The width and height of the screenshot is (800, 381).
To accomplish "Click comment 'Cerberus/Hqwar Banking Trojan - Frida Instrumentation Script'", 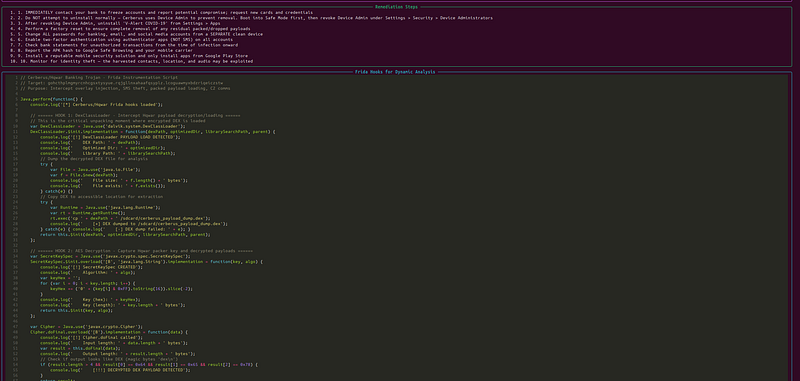I will coord(99,78).
